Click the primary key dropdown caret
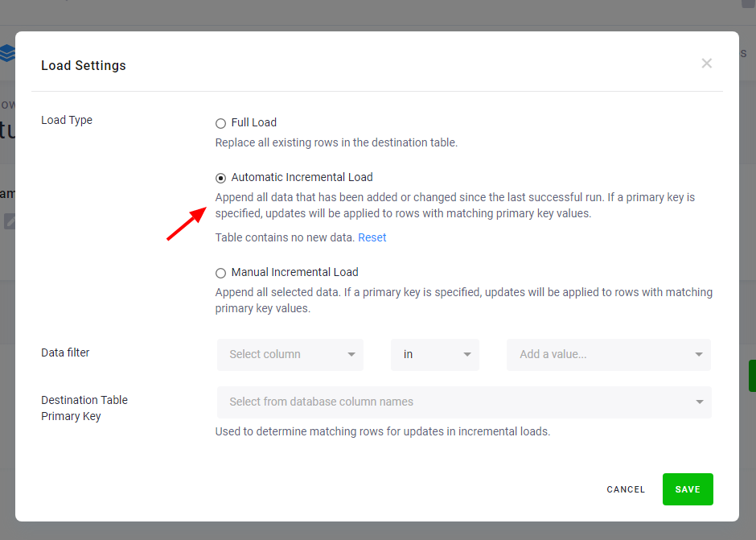 tap(699, 402)
